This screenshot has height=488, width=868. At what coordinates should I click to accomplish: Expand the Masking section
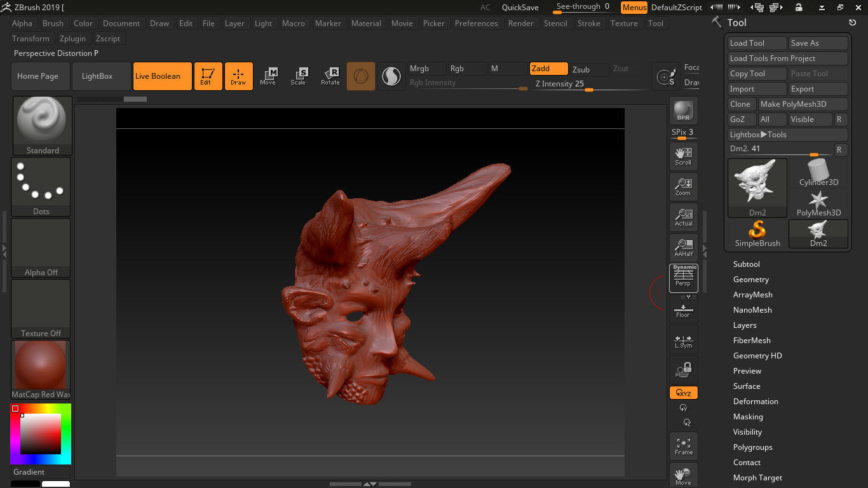click(x=748, y=417)
